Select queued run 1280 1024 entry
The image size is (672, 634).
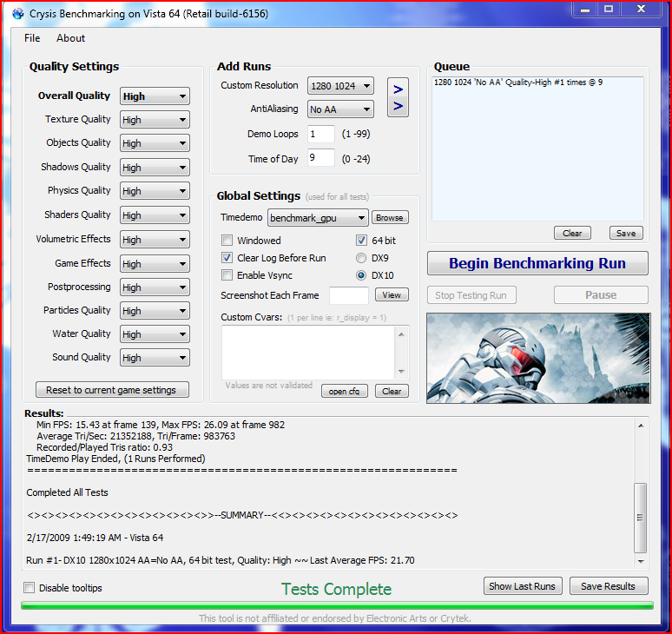point(518,83)
